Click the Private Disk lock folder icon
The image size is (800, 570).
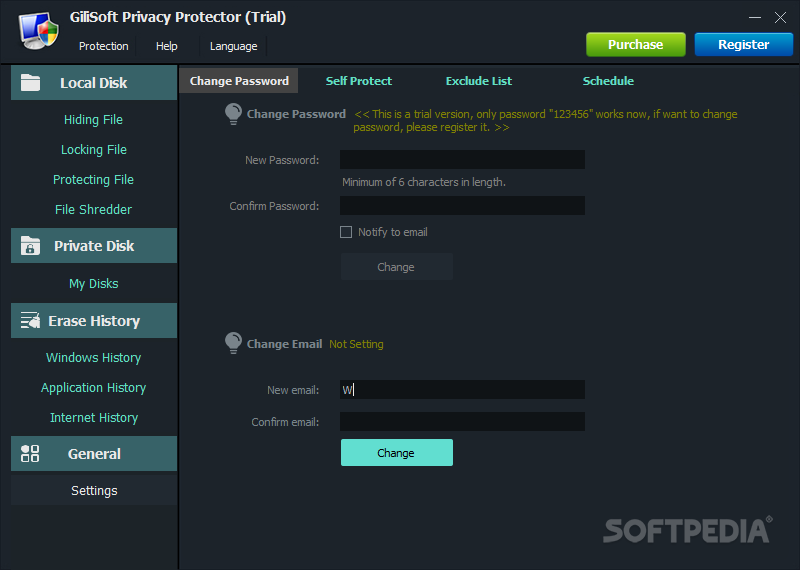[30, 245]
